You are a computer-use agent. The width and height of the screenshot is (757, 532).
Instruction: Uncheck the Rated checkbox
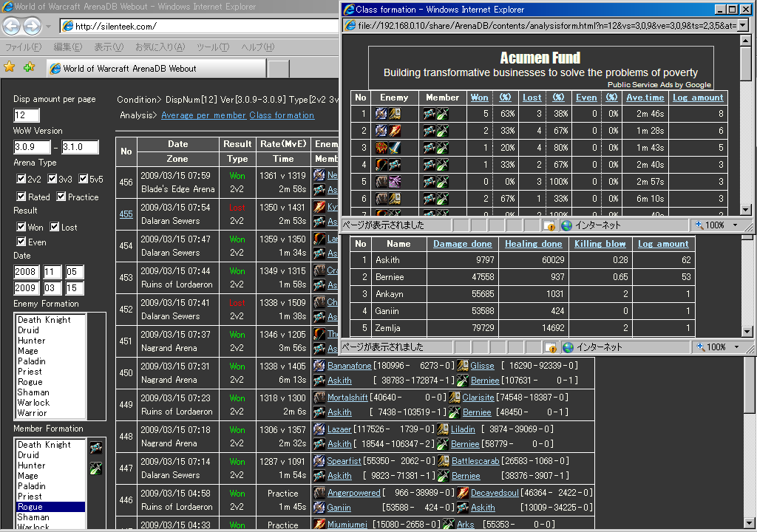pyautogui.click(x=21, y=196)
